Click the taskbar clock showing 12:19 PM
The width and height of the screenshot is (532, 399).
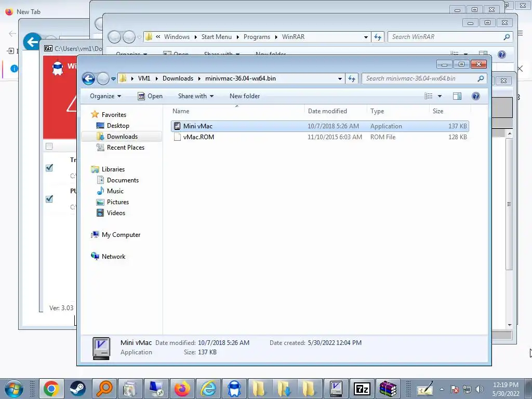[x=506, y=389]
